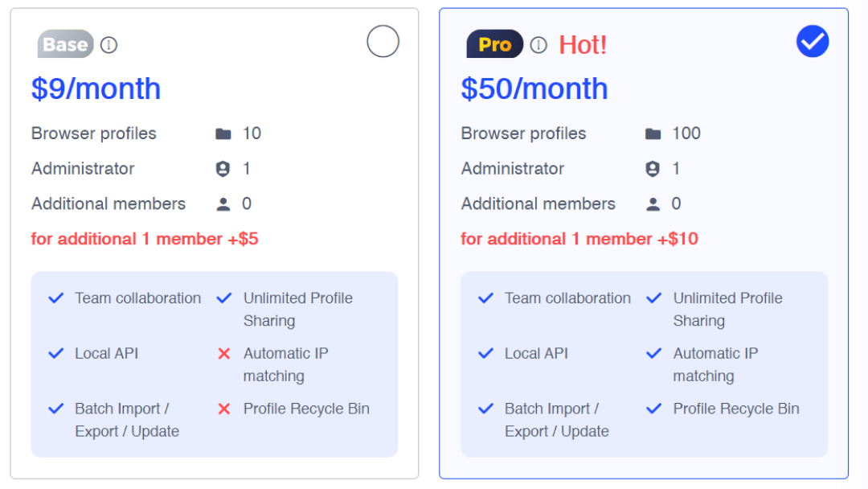Click the checkmark beside Pro's Profile Recycle Bin

pos(653,409)
